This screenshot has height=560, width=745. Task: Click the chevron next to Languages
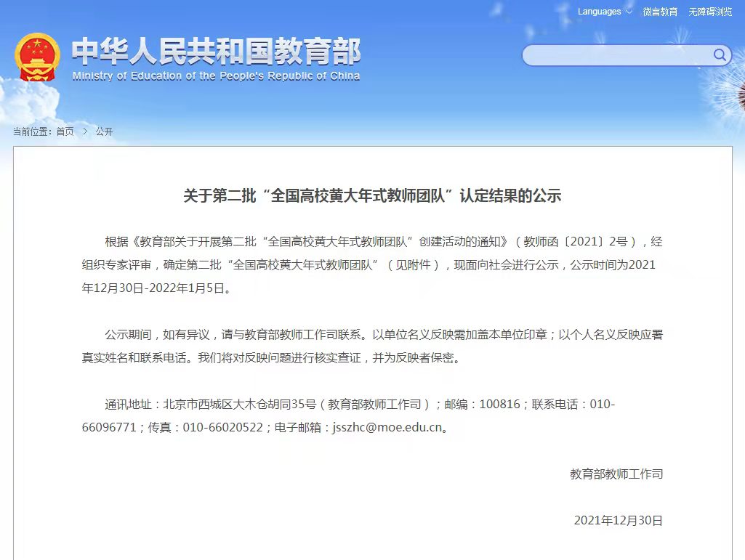(x=629, y=12)
